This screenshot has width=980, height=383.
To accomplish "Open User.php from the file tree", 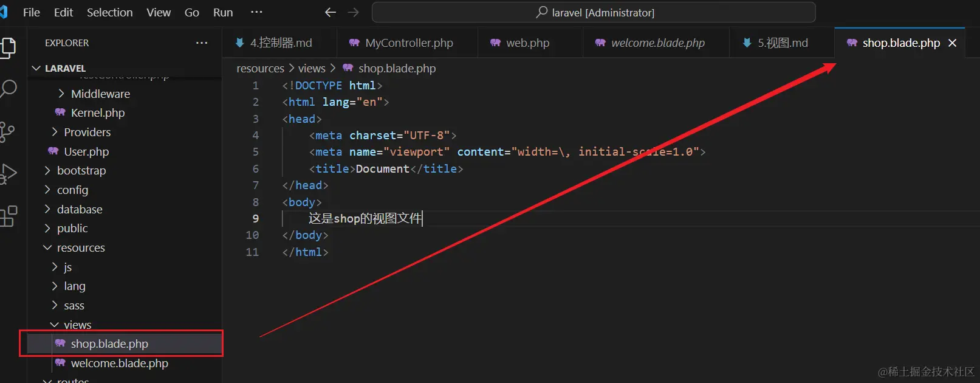I will 125,151.
